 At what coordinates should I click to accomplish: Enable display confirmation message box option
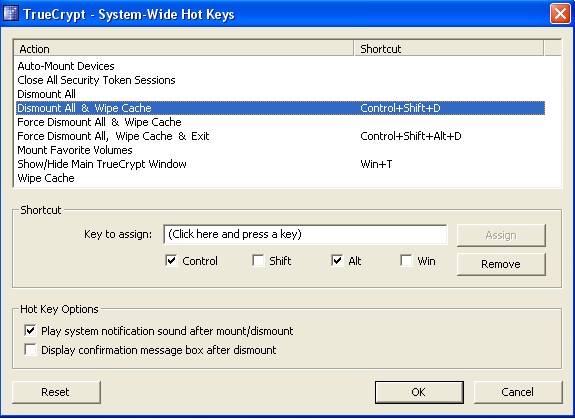click(30, 350)
